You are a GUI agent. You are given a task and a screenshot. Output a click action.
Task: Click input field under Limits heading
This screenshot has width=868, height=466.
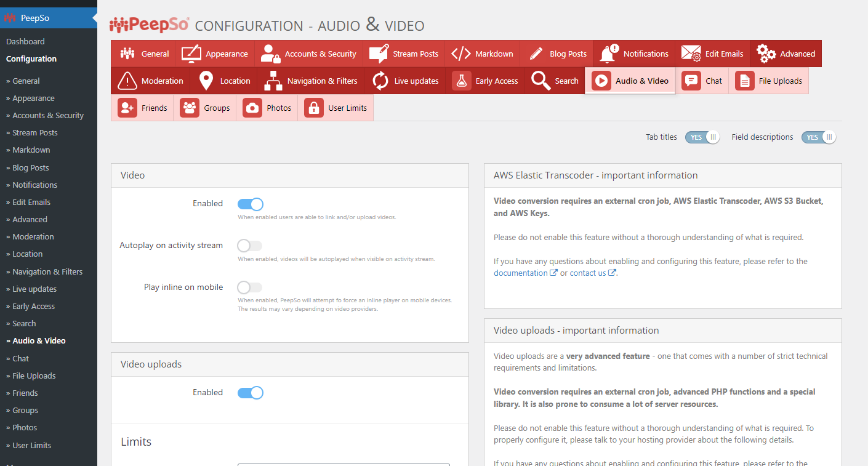coord(344,465)
